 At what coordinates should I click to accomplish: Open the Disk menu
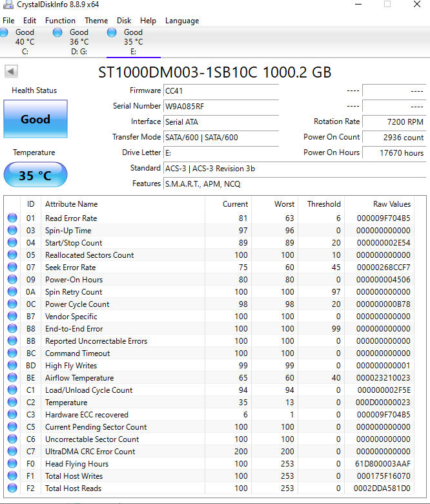(124, 21)
